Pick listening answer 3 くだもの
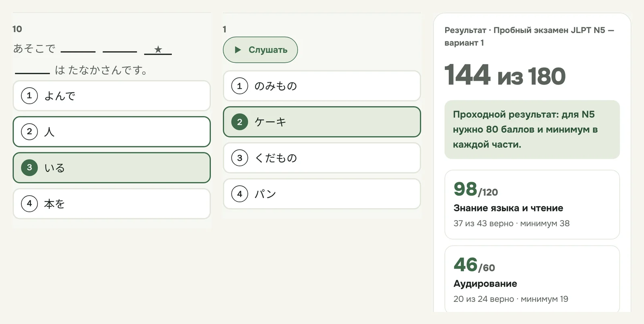Screen dimensions: 644x324 point(322,158)
